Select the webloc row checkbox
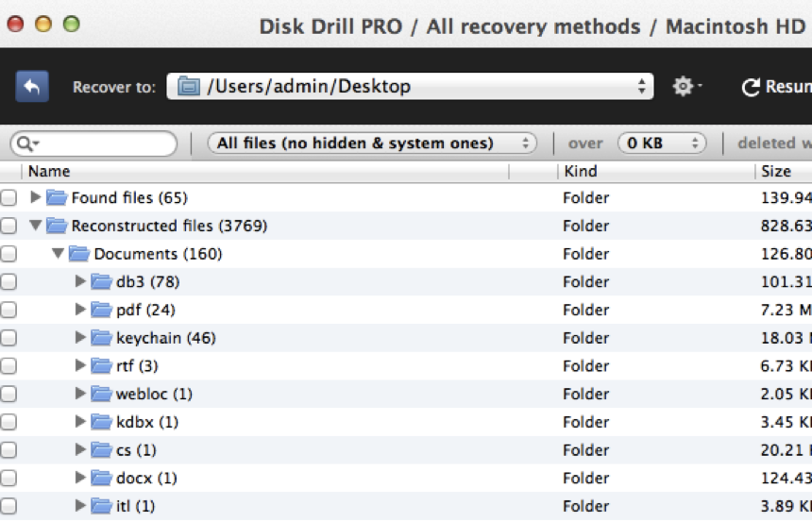The width and height of the screenshot is (812, 522). (x=8, y=395)
